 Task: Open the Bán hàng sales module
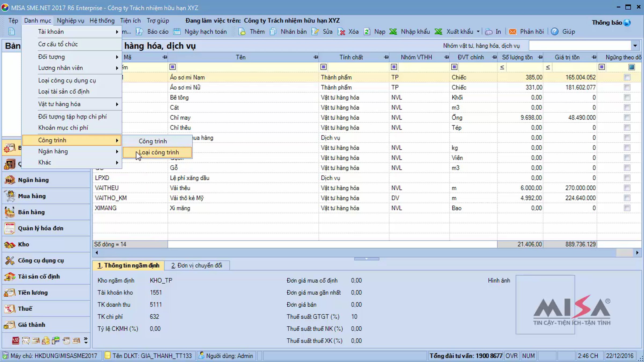[x=46, y=212]
